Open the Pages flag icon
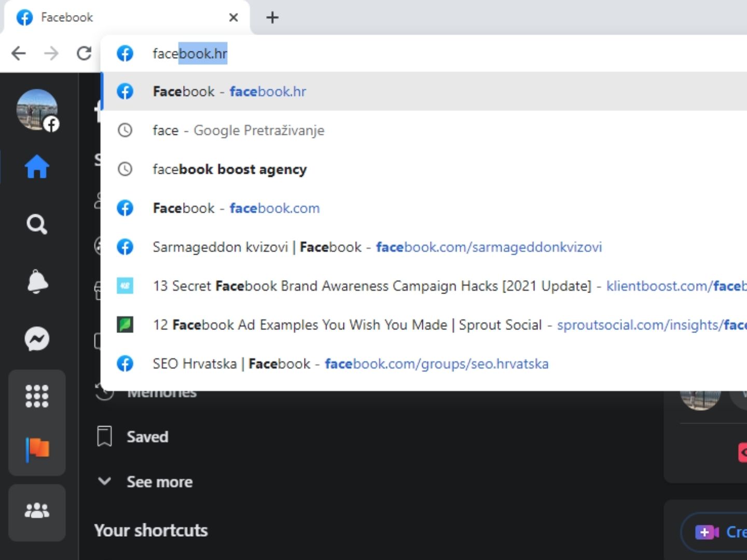 click(37, 449)
